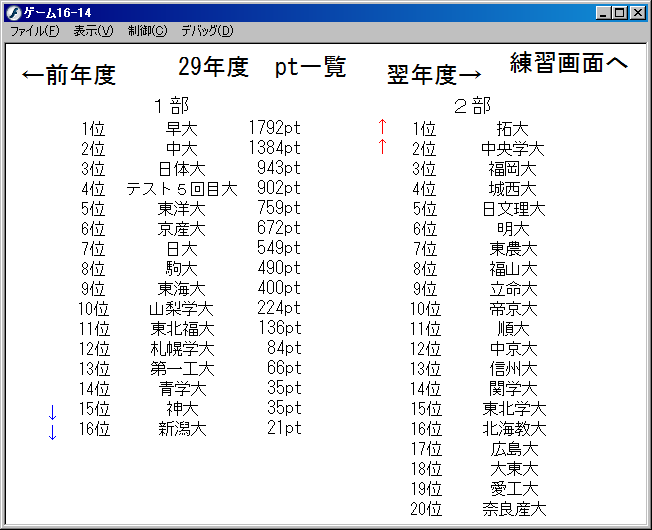The height and width of the screenshot is (530, 652).
Task: Select 奈良産大 in the 2部 list
Action: (514, 509)
